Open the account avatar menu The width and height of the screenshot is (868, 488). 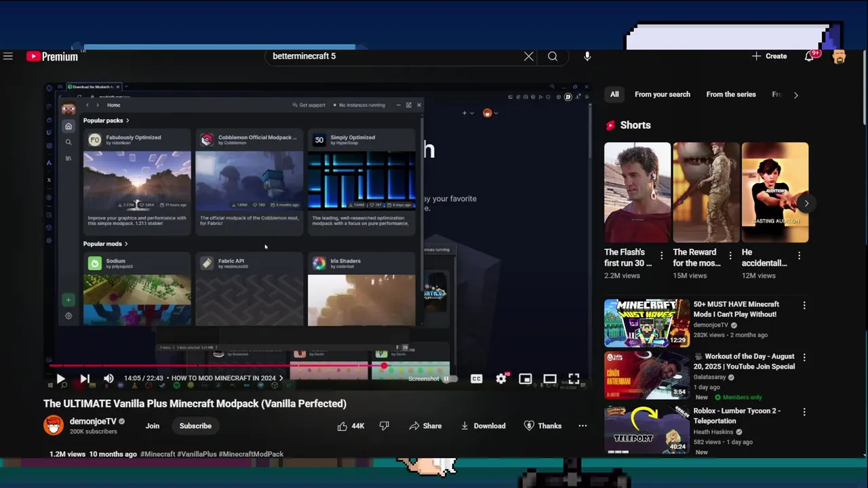[x=839, y=56]
